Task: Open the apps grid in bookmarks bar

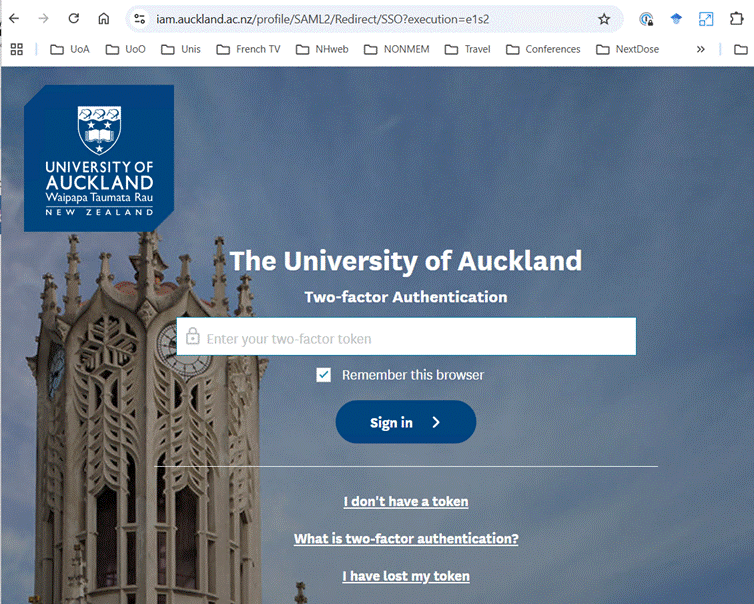Action: (17, 49)
